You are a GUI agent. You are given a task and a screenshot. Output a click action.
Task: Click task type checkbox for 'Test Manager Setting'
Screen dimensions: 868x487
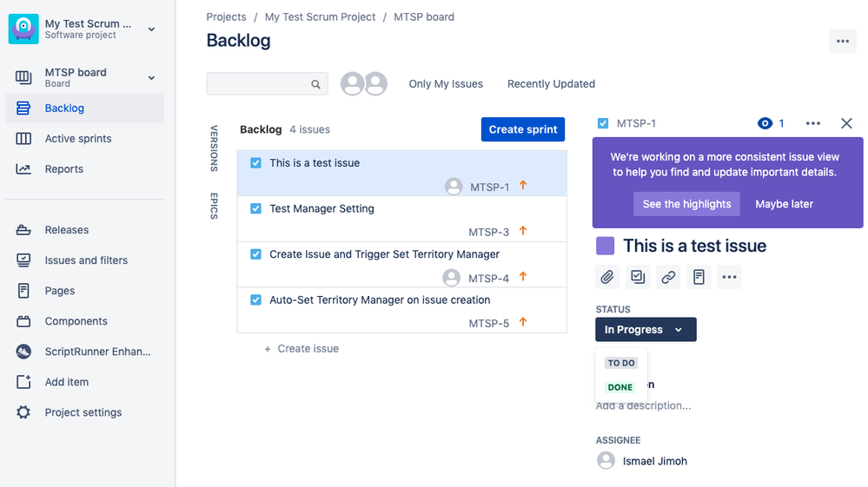click(x=255, y=208)
